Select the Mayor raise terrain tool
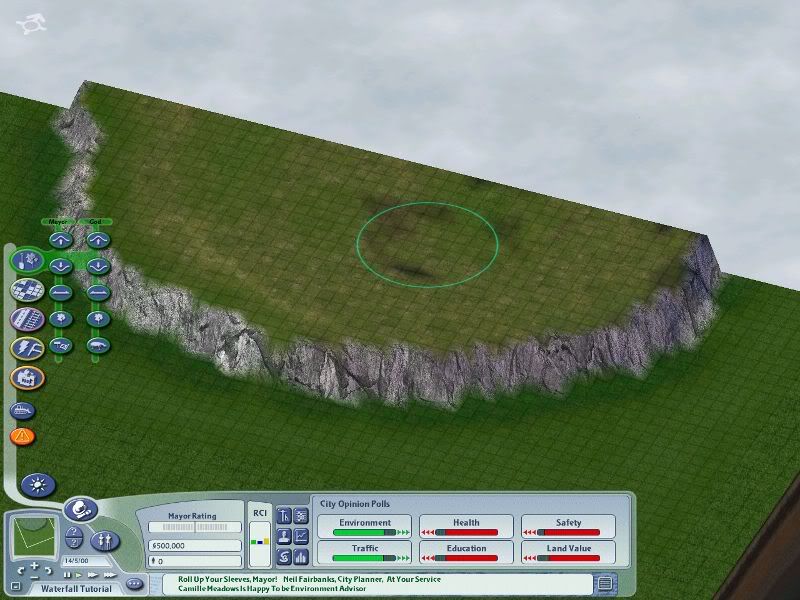Image resolution: width=800 pixels, height=600 pixels. (61, 240)
